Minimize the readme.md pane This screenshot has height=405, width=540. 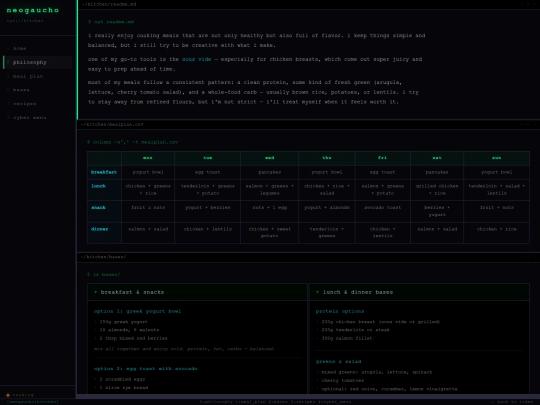[x=522, y=4]
